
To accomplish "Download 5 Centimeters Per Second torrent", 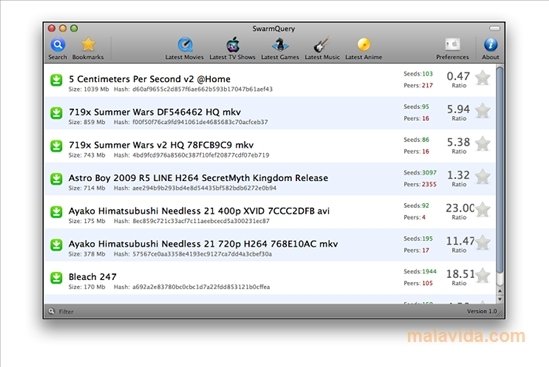I will [x=56, y=80].
